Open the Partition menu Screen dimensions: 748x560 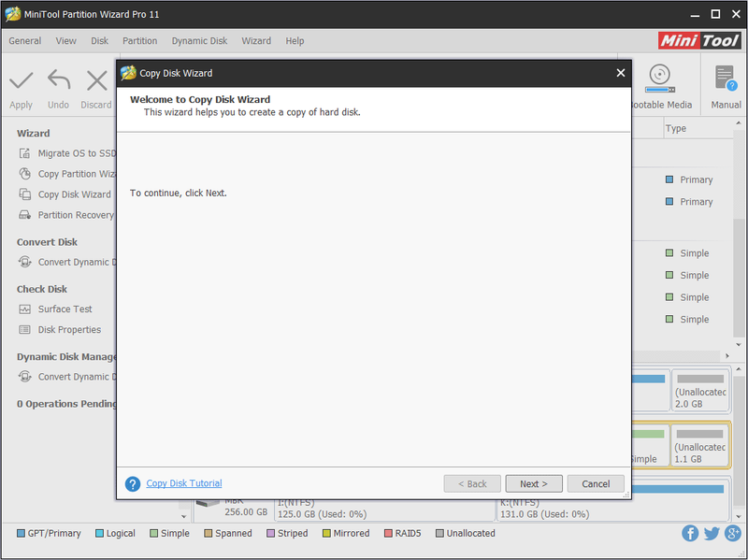coord(139,41)
